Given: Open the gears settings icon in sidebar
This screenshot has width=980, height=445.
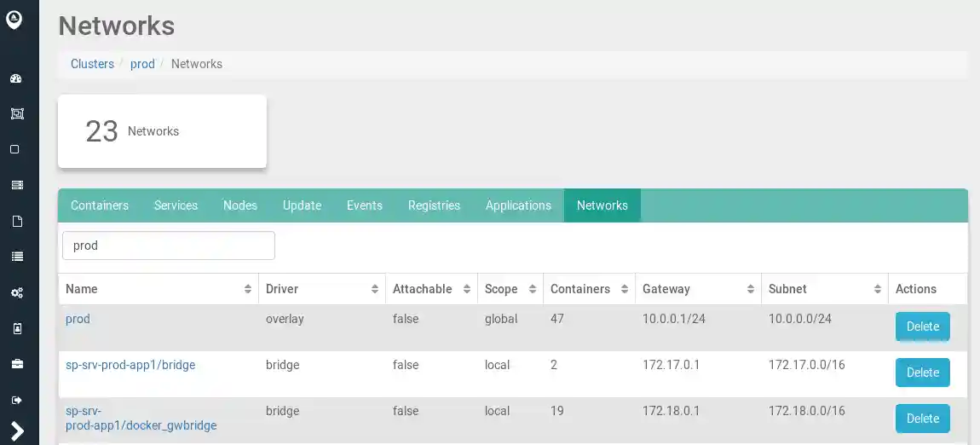Looking at the screenshot, I should [x=17, y=292].
